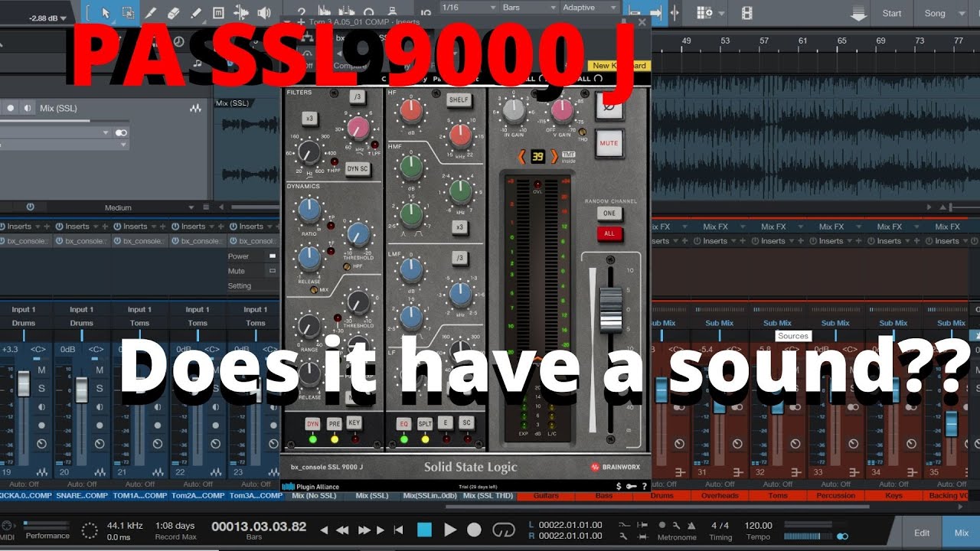Screen dimensions: 980x551
Task: Toggle the DYN SC button in the filters section
Action: tap(358, 169)
